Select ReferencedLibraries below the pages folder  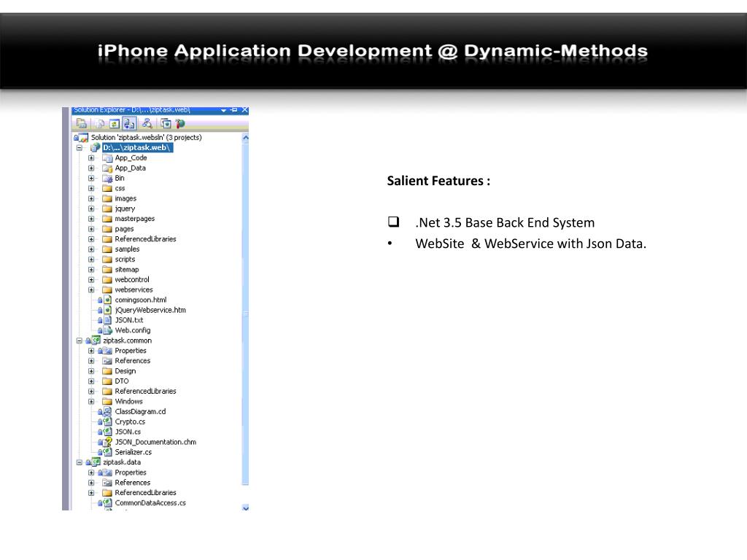[x=145, y=239]
